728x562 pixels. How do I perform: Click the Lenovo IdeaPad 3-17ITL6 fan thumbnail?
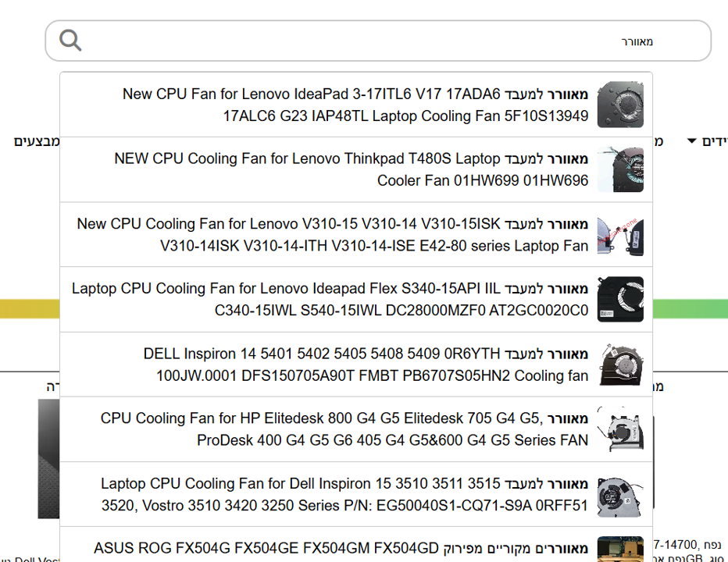click(x=620, y=105)
